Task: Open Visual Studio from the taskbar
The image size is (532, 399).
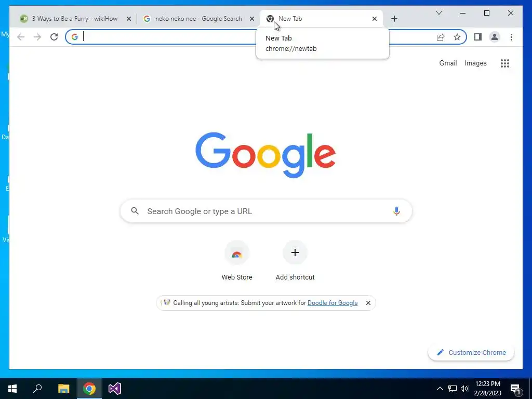Action: tap(115, 389)
